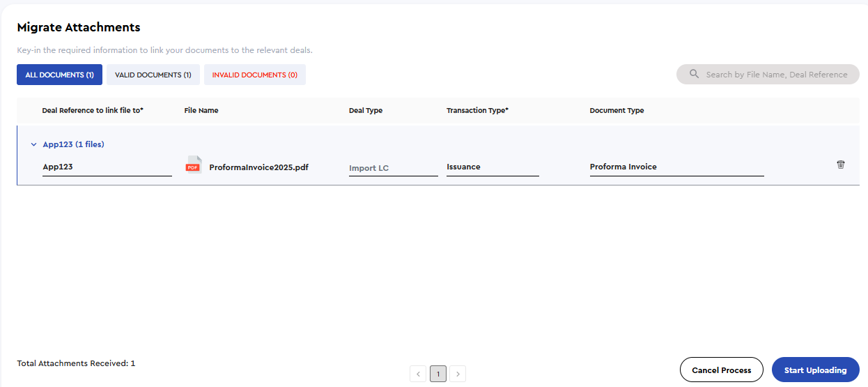868x387 pixels.
Task: Click the App123 (1 files) group label
Action: pyautogui.click(x=73, y=144)
